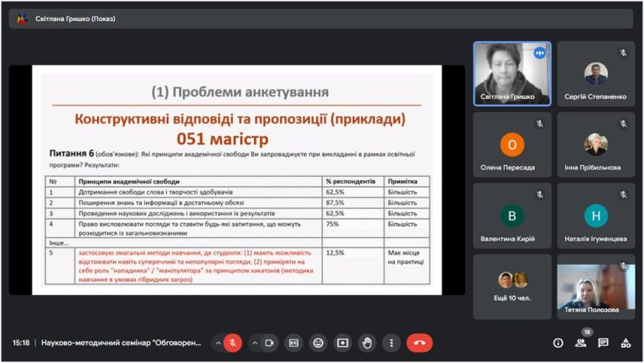The width and height of the screenshot is (644, 363).
Task: Click the meeting title 'Науково-методичний семінар'
Action: [121, 343]
